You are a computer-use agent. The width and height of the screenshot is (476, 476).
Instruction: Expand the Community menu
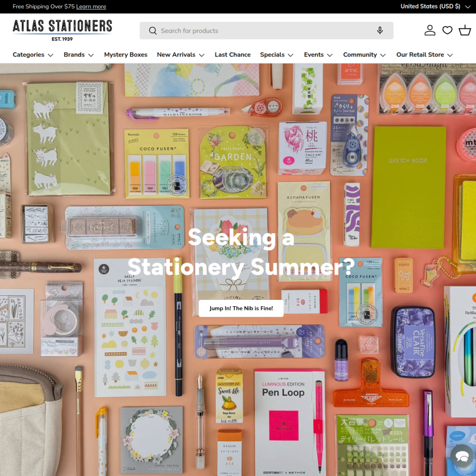pos(364,54)
